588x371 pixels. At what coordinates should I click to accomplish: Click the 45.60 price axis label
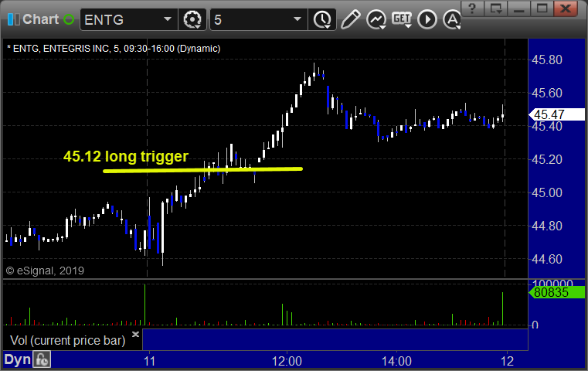(x=547, y=93)
